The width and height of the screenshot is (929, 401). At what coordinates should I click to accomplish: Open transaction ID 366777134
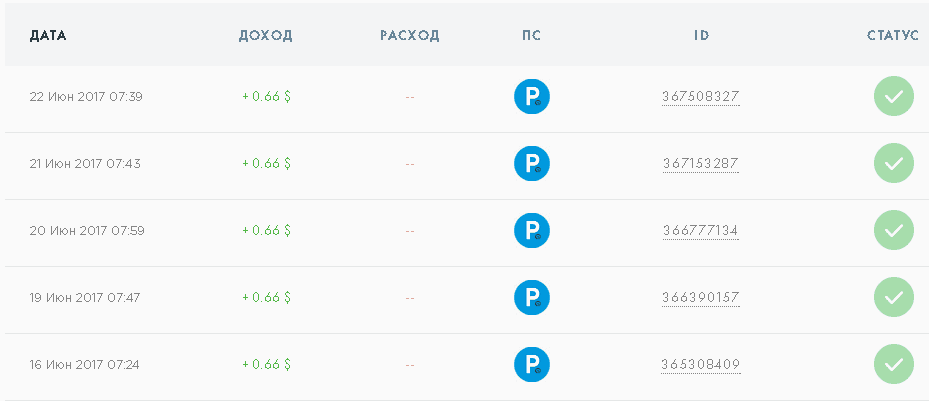[x=701, y=230]
